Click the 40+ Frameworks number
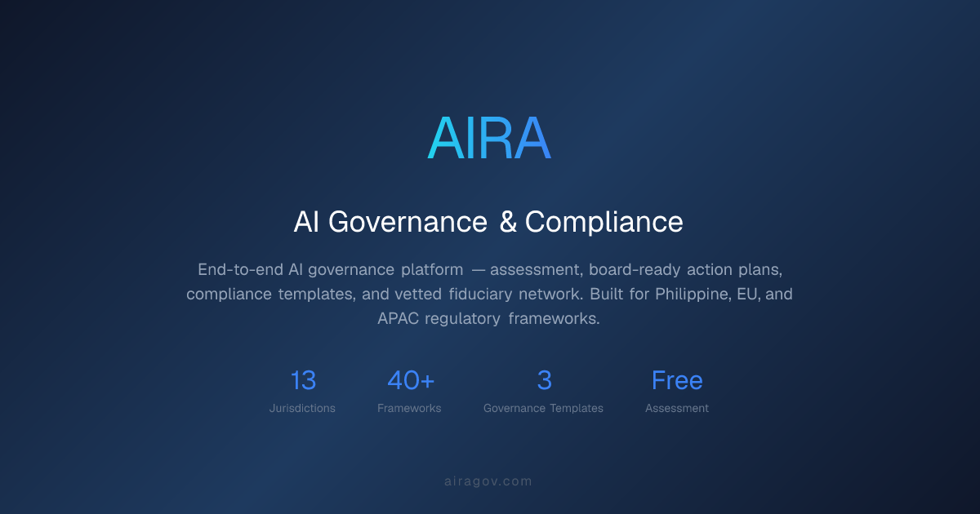The height and width of the screenshot is (514, 980). [x=411, y=380]
